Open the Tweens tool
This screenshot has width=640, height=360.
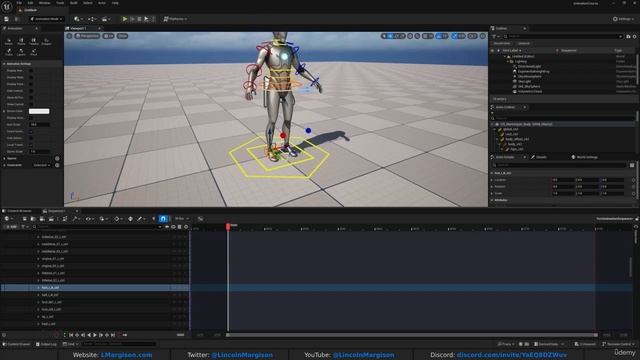[34, 41]
